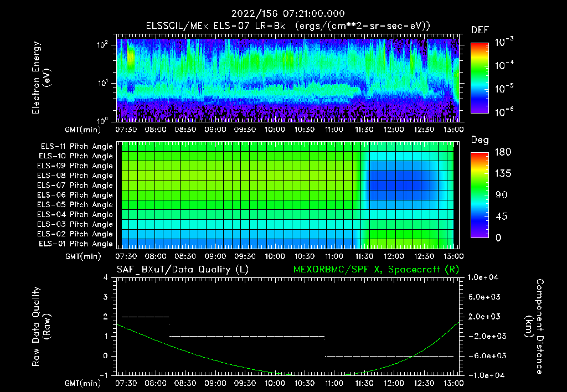This screenshot has width=567, height=392.
Task: Select the 'ELS-08 Pitch Angle' row label
Action: (x=75, y=176)
